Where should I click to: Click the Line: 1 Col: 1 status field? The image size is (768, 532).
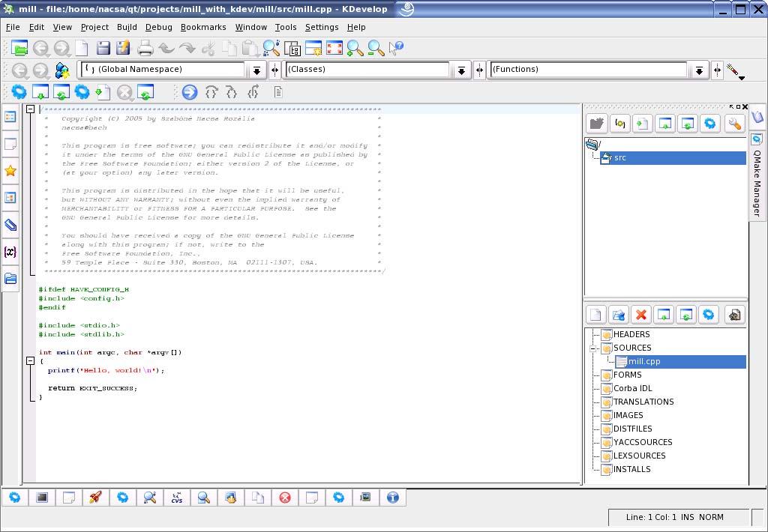point(679,517)
